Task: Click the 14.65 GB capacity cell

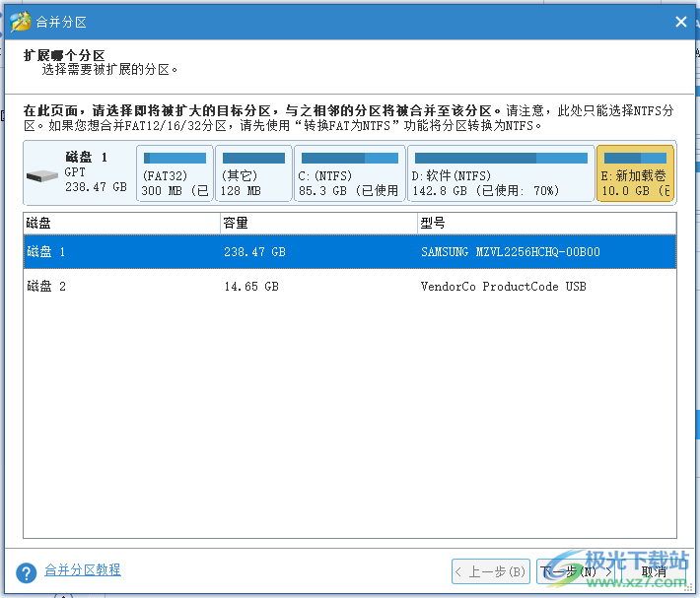Action: 251,287
